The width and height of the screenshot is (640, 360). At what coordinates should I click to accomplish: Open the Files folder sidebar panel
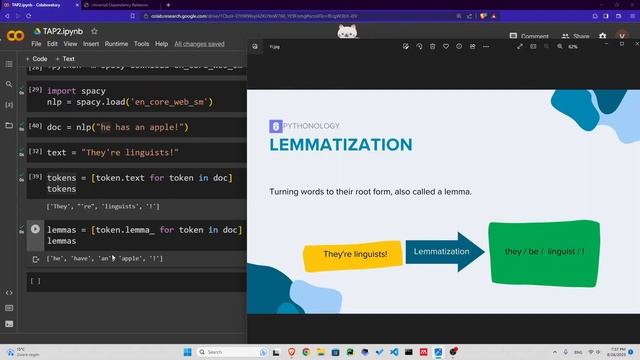[x=9, y=125]
